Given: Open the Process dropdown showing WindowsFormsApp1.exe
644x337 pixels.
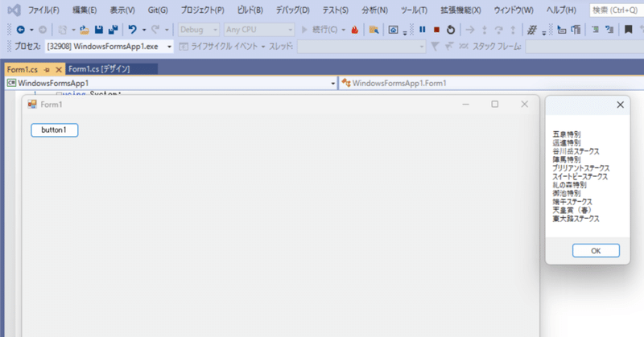Looking at the screenshot, I should pos(109,47).
